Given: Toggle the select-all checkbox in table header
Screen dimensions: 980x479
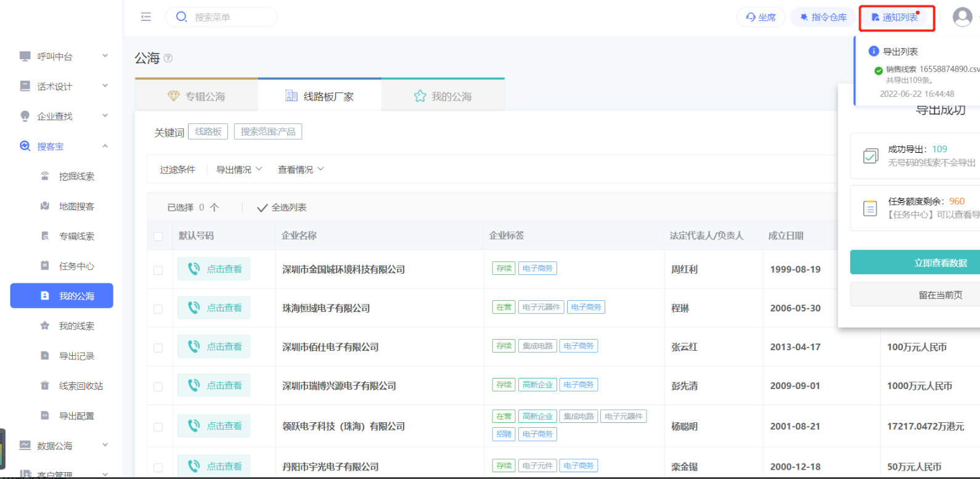Looking at the screenshot, I should pos(158,236).
